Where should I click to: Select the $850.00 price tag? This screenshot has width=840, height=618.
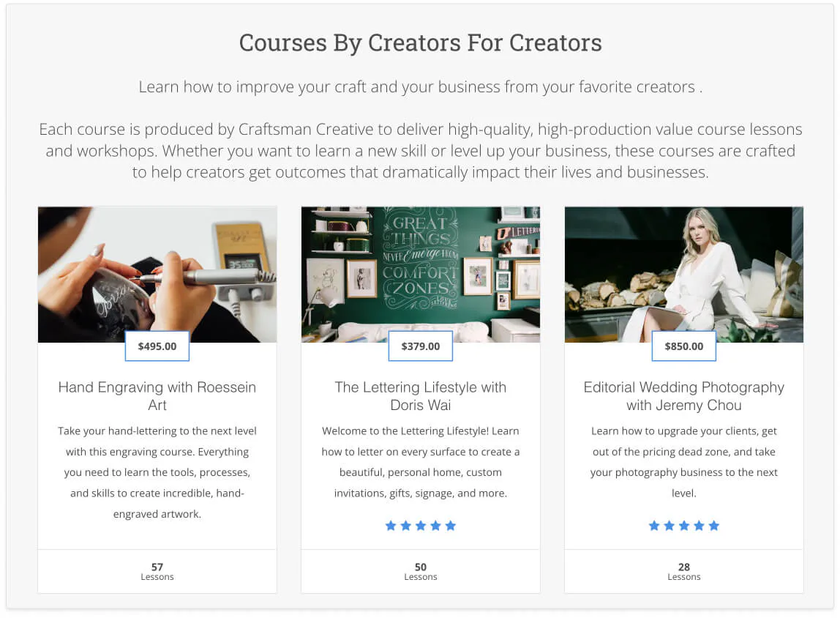point(684,346)
